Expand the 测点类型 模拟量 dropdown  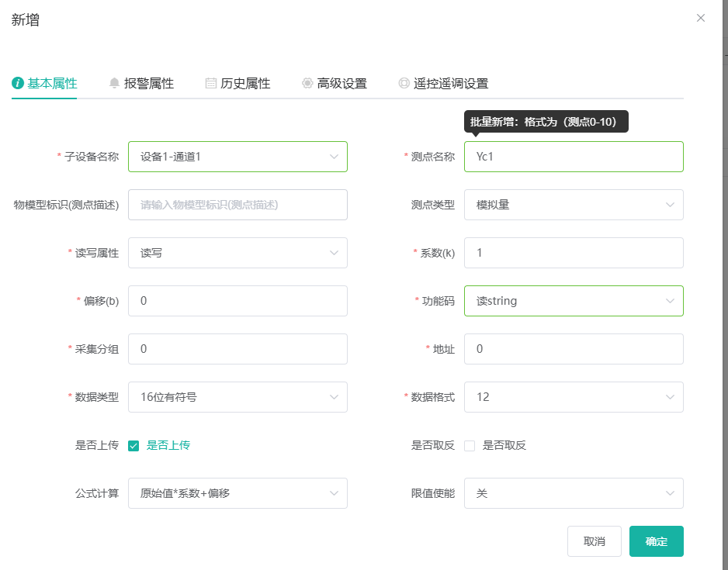point(574,205)
